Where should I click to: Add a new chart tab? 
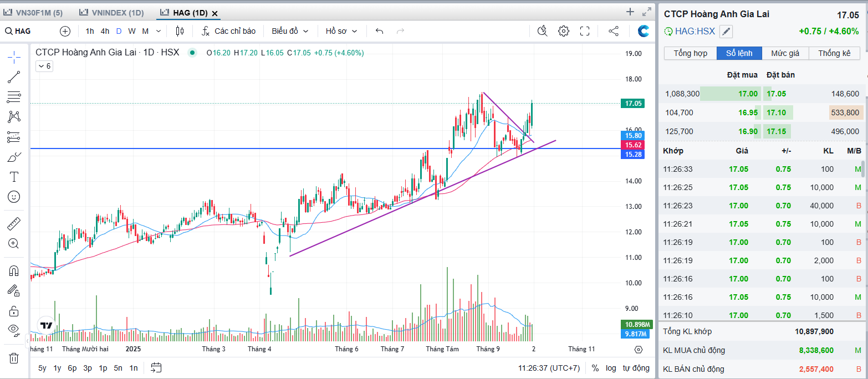pos(630,12)
